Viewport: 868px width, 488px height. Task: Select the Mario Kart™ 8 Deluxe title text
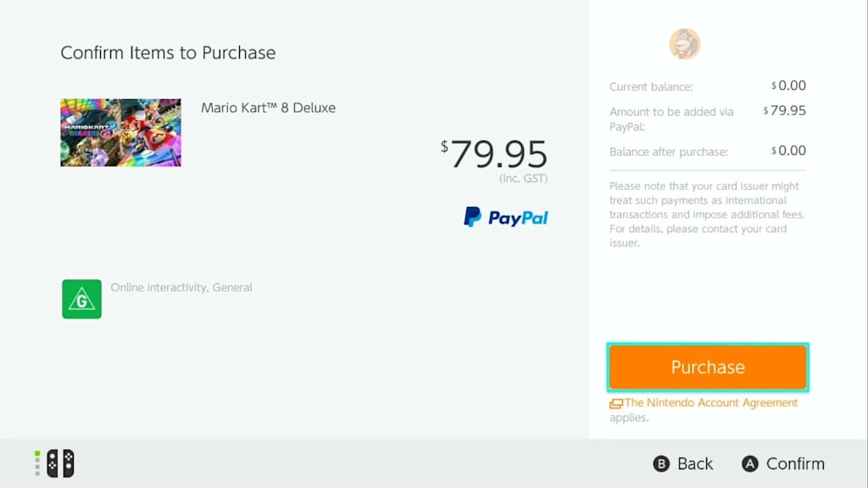[x=269, y=108]
